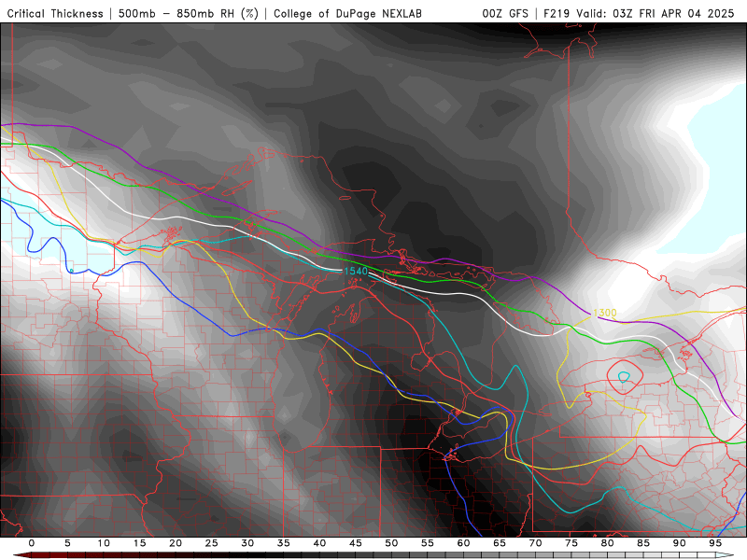
Task: Click the "45" tick on the RH color scale
Action: coord(356,543)
